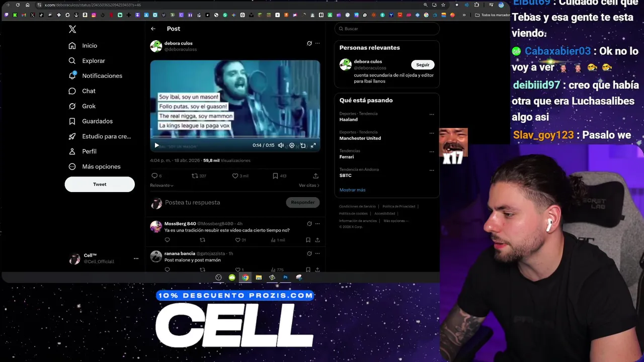The height and width of the screenshot is (362, 644).
Task: Click the Buscar search field
Action: coord(387,29)
